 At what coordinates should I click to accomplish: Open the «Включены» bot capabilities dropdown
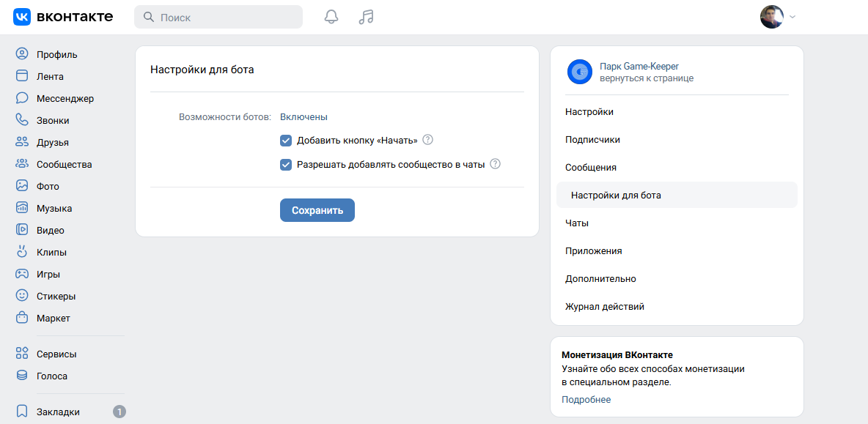[304, 116]
